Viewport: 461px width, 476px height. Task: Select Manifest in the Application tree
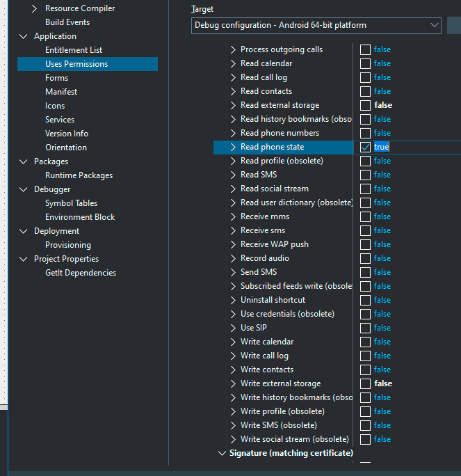tap(61, 92)
